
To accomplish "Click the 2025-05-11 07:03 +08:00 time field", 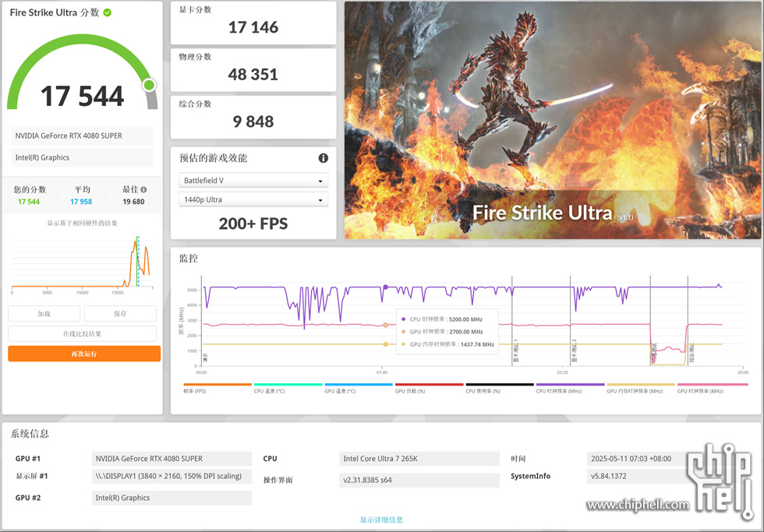I will (x=638, y=459).
